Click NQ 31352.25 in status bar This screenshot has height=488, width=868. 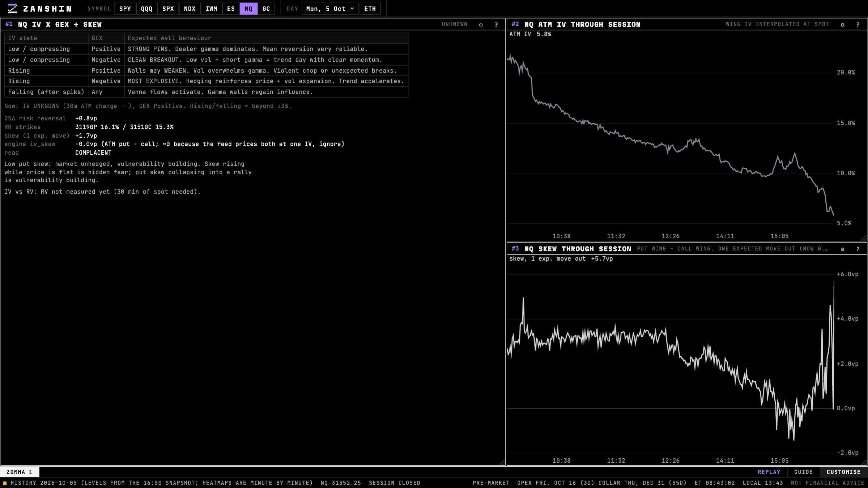[x=341, y=483]
